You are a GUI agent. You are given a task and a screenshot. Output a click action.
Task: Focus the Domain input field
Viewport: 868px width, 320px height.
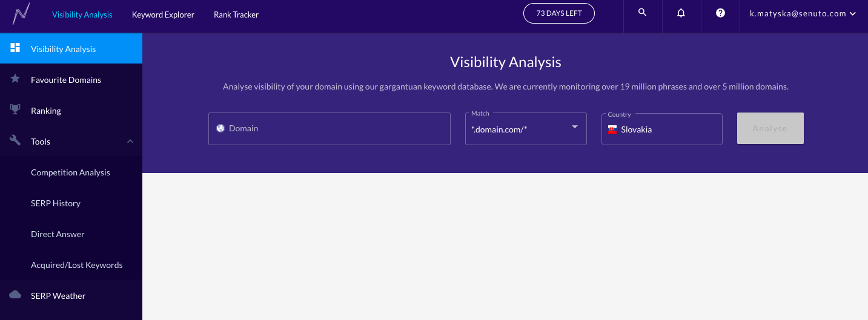click(x=330, y=128)
